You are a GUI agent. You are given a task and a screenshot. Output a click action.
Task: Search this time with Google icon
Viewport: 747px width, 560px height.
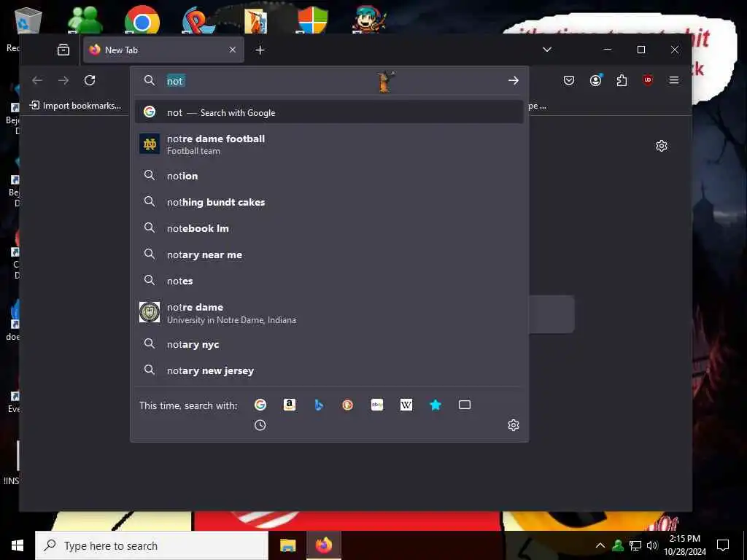(x=260, y=405)
